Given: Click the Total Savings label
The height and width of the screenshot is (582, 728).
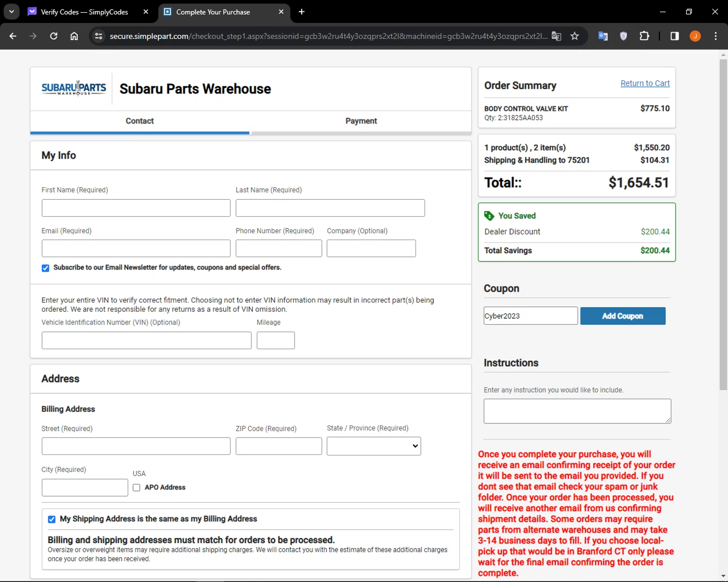Looking at the screenshot, I should [508, 251].
